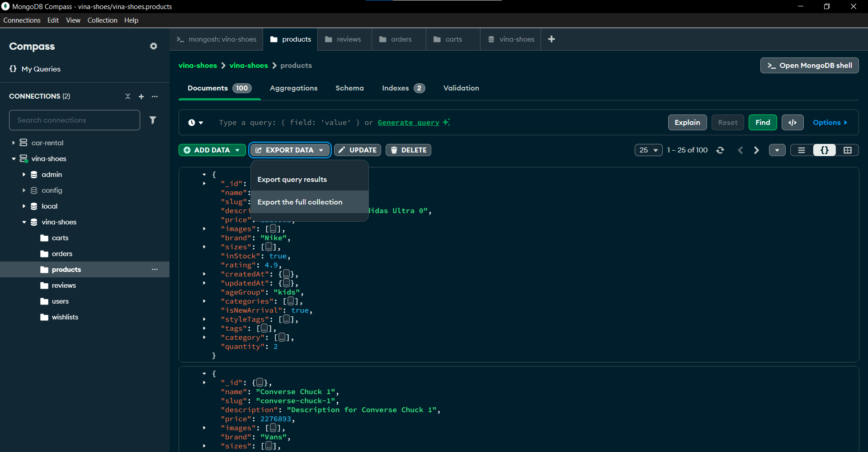Click the Generate query link

pyautogui.click(x=408, y=123)
